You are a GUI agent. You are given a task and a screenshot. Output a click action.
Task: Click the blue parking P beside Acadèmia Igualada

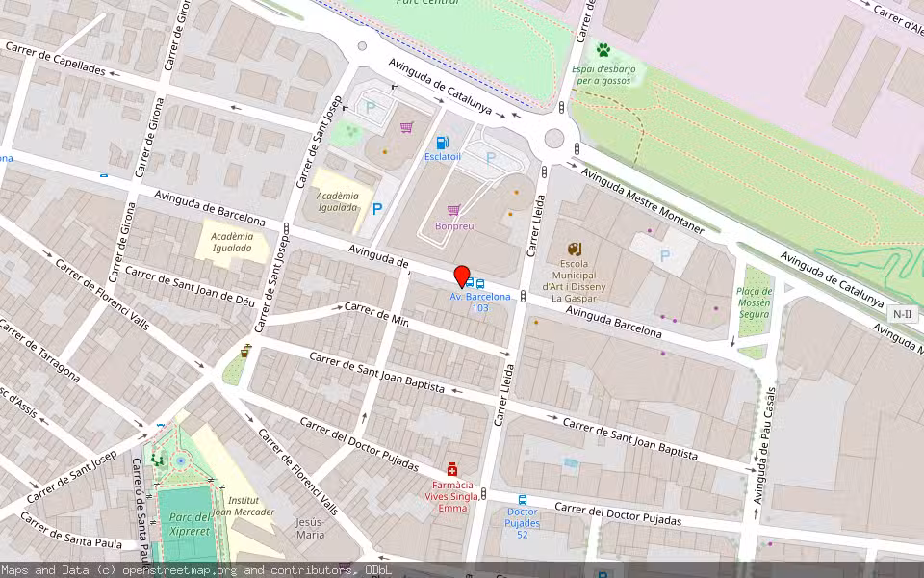[377, 208]
